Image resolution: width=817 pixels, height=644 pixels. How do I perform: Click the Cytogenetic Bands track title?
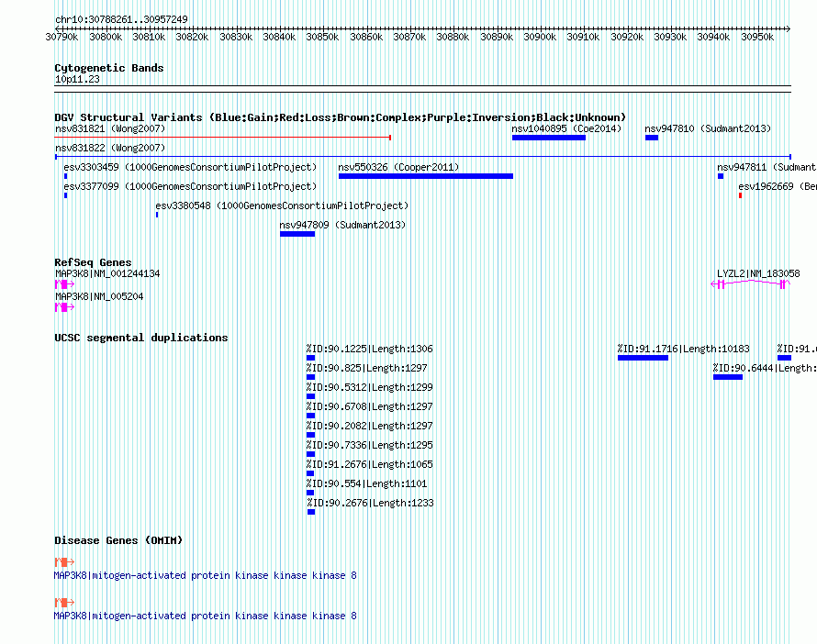click(109, 68)
